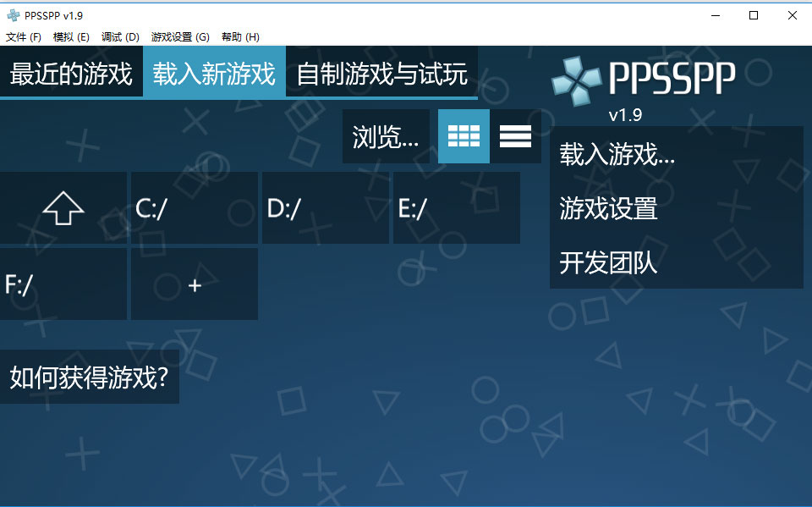Go up one folder with arrow icon

pos(63,208)
